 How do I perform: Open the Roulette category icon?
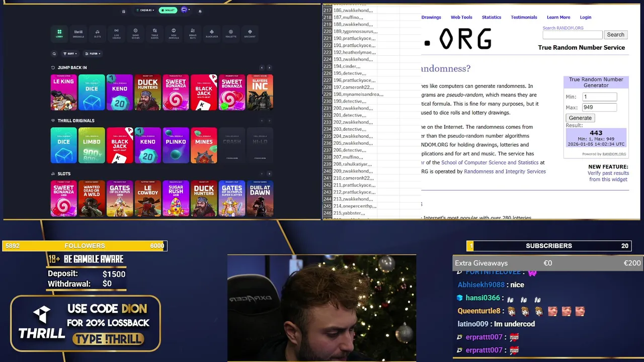click(x=231, y=34)
